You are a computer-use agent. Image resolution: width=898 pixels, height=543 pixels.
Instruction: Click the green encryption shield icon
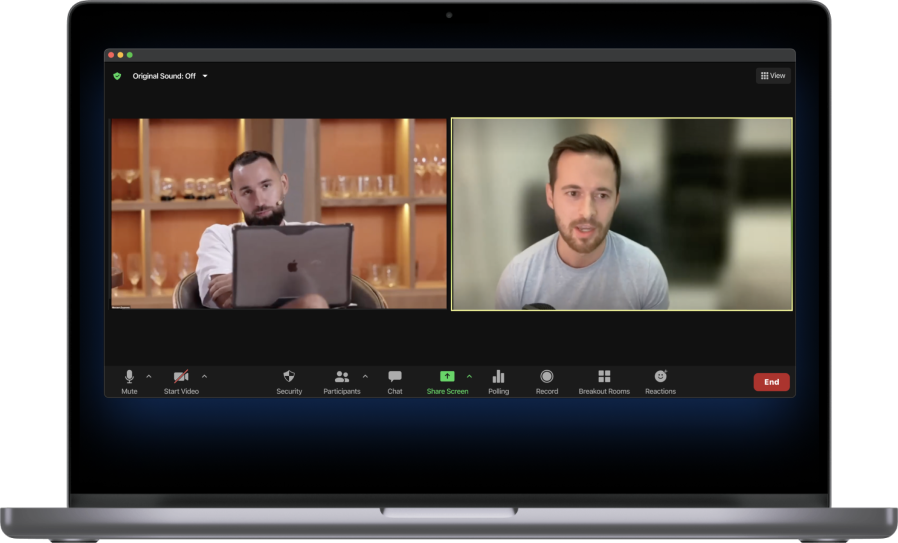click(117, 76)
